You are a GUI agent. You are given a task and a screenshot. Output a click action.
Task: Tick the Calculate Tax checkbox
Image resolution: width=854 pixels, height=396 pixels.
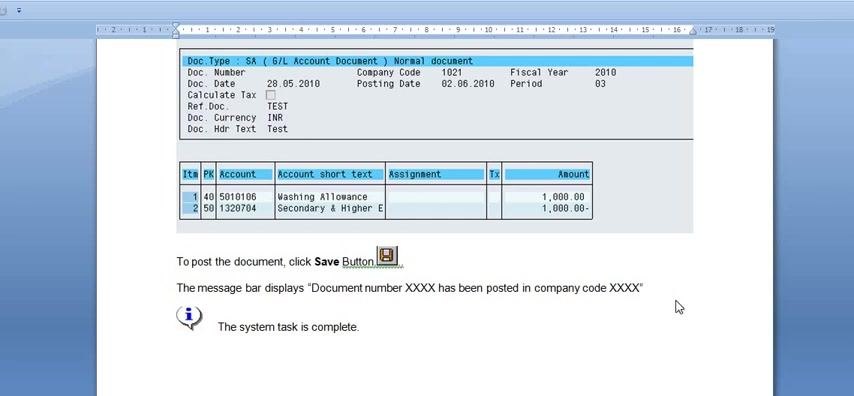click(x=270, y=95)
